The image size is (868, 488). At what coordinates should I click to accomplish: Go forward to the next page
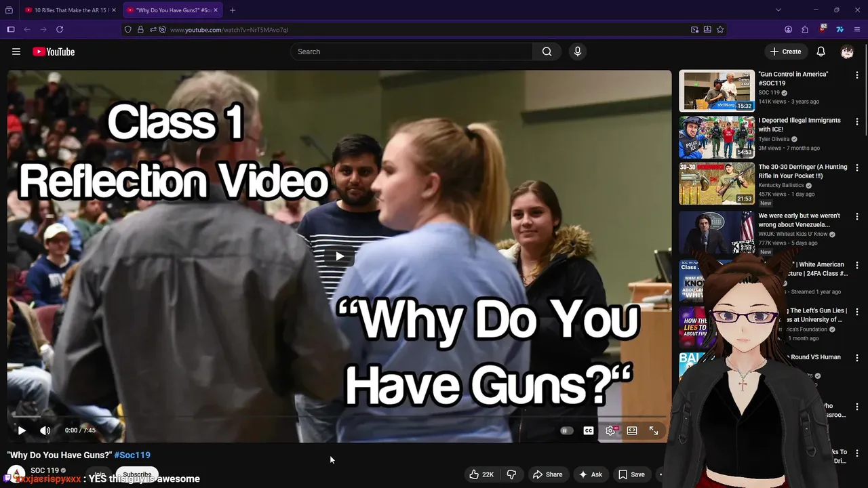[x=43, y=30]
